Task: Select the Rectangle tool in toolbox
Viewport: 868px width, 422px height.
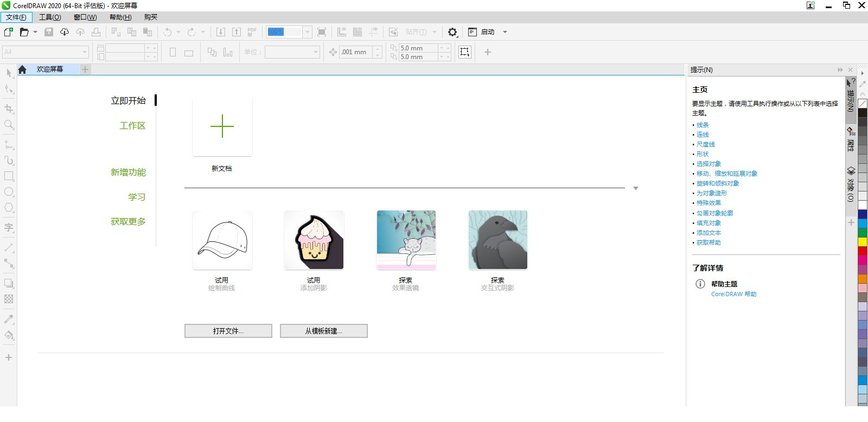Action: tap(9, 176)
